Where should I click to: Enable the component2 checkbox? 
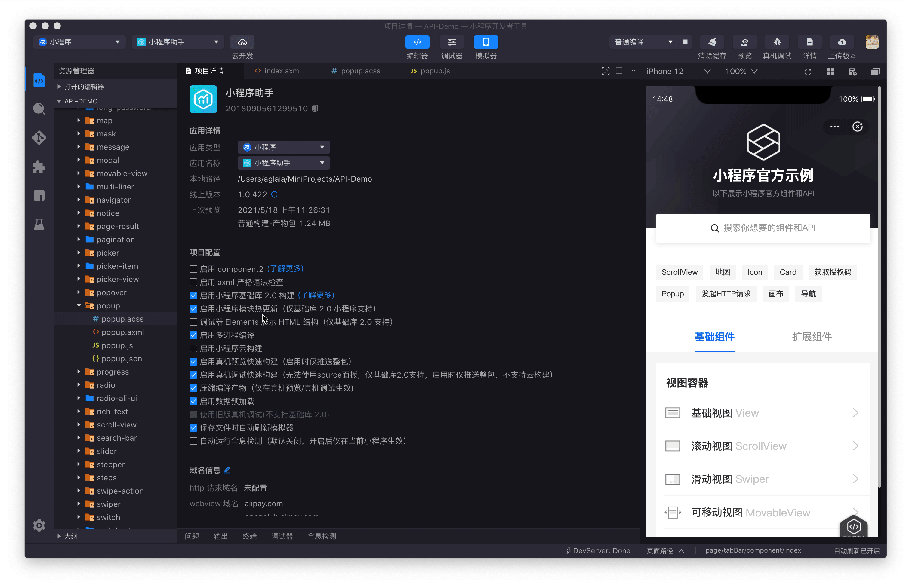click(x=193, y=269)
